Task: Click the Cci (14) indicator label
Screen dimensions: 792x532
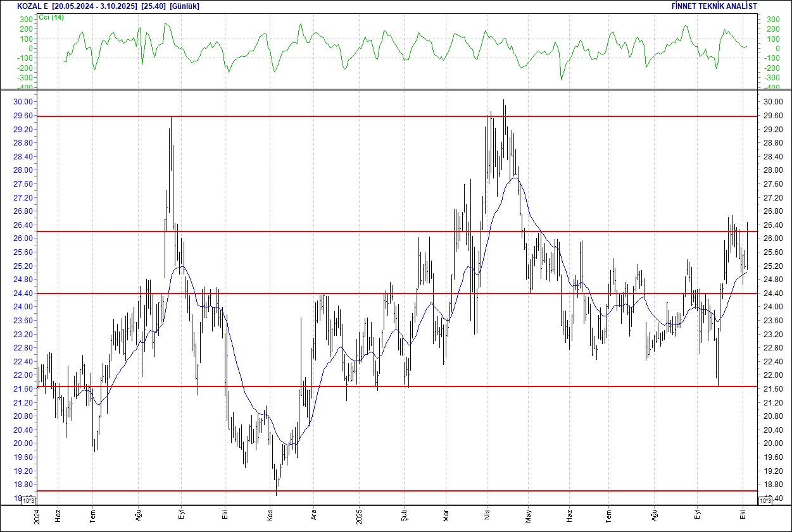Action: point(51,17)
